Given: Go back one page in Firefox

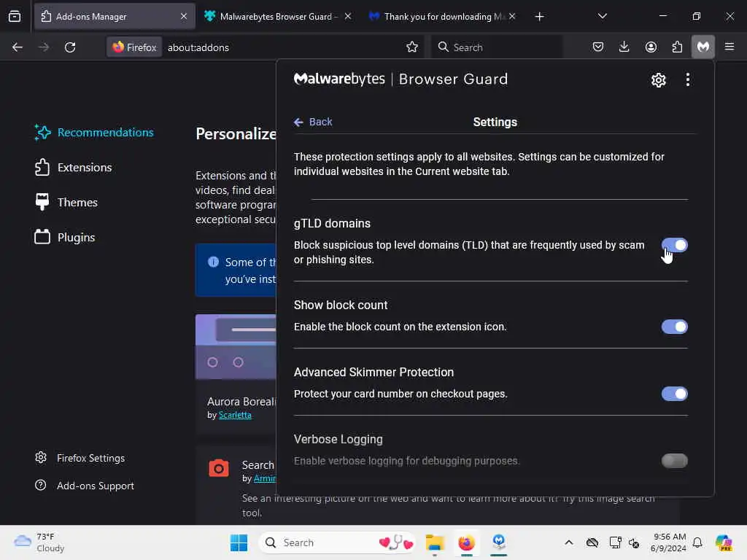Looking at the screenshot, I should 18,47.
